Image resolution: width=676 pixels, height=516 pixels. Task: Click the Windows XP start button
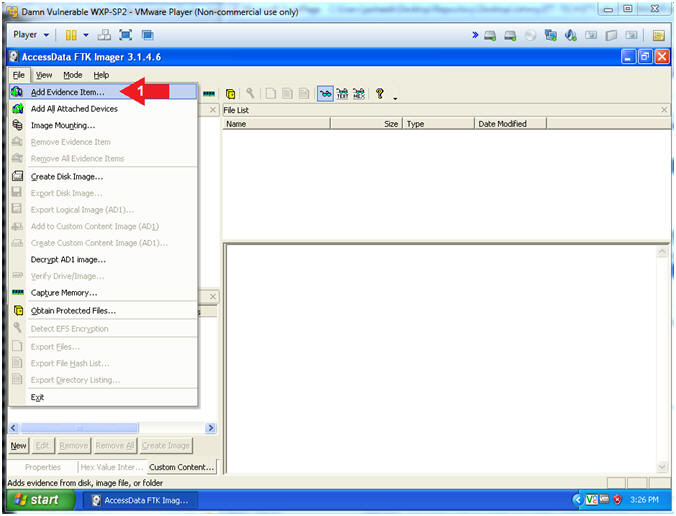(x=41, y=500)
